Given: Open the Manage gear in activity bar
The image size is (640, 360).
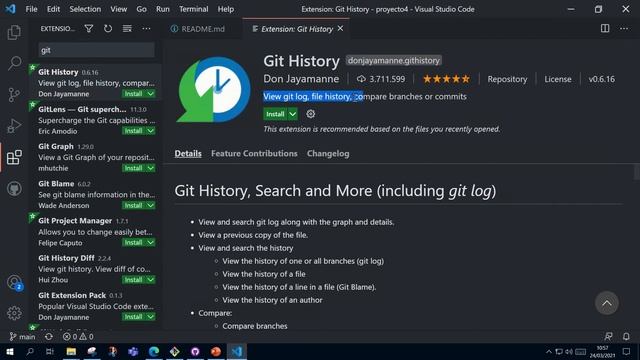Looking at the screenshot, I should [x=14, y=313].
